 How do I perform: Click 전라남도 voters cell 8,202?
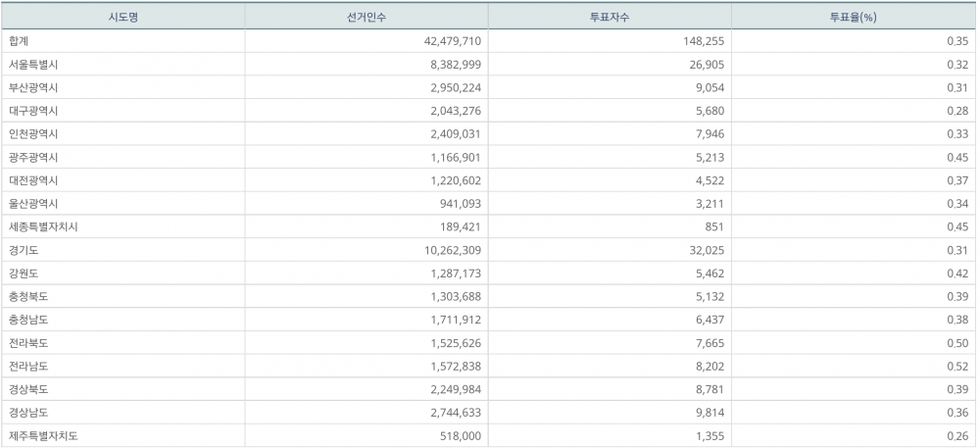click(704, 367)
